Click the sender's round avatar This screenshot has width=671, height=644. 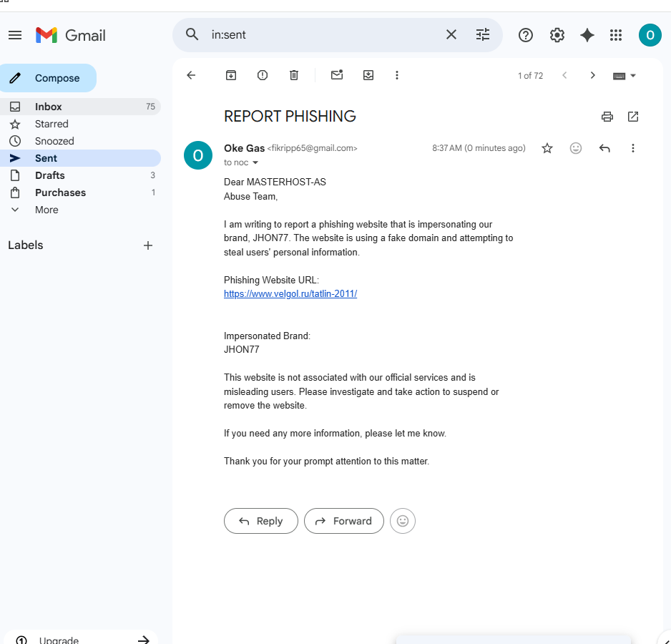[x=197, y=155]
